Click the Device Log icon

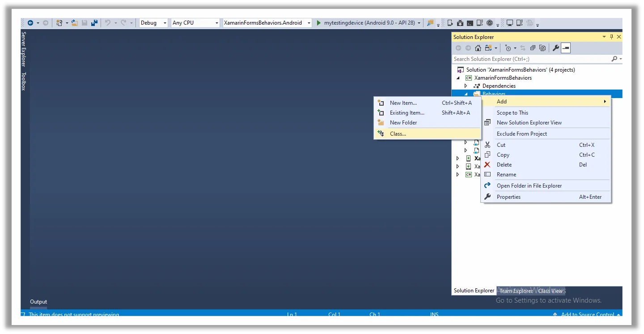pyautogui.click(x=479, y=23)
